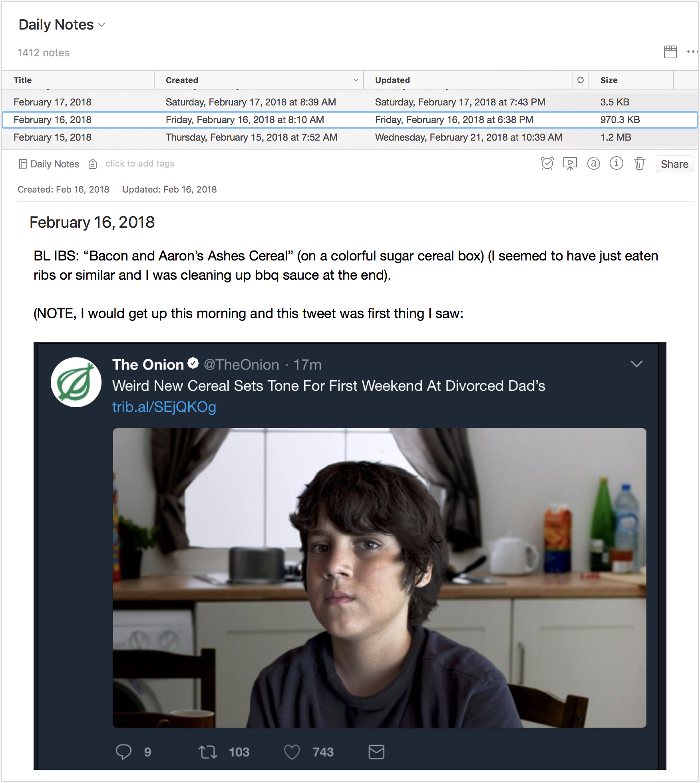Click to add tags field
Viewport: 700px width, 783px height.
click(140, 163)
